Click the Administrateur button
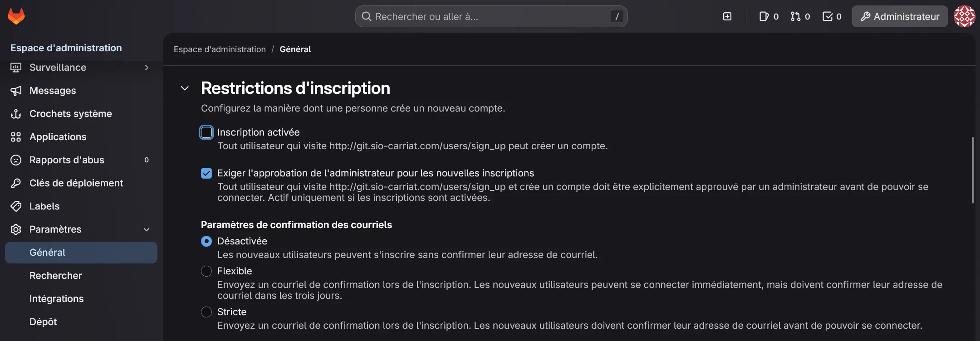This screenshot has width=980, height=341. pos(899,16)
